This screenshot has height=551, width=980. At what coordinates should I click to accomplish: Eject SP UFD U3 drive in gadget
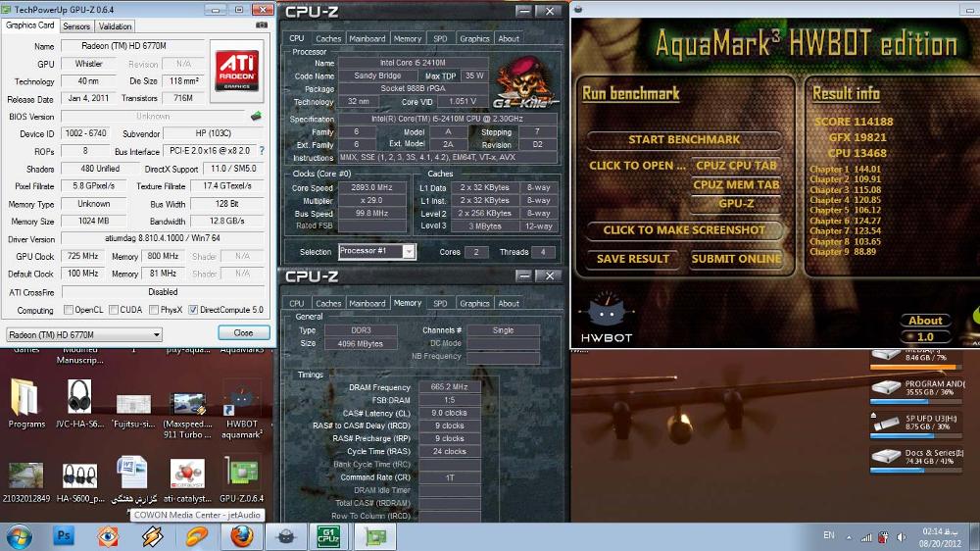point(873,415)
